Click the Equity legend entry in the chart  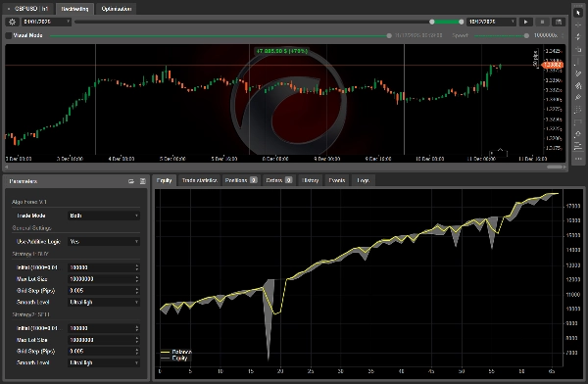174,359
